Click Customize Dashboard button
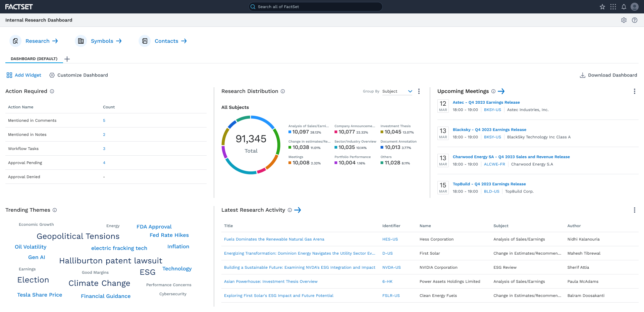This screenshot has width=644, height=312. click(x=79, y=75)
